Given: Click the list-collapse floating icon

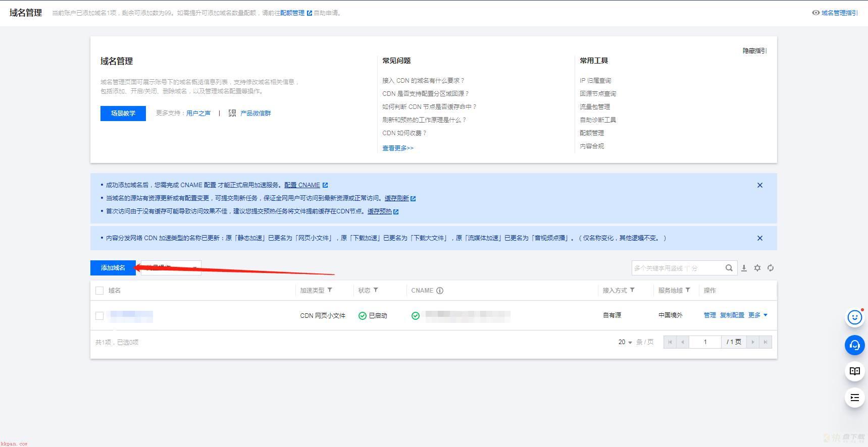Looking at the screenshot, I should [x=855, y=398].
